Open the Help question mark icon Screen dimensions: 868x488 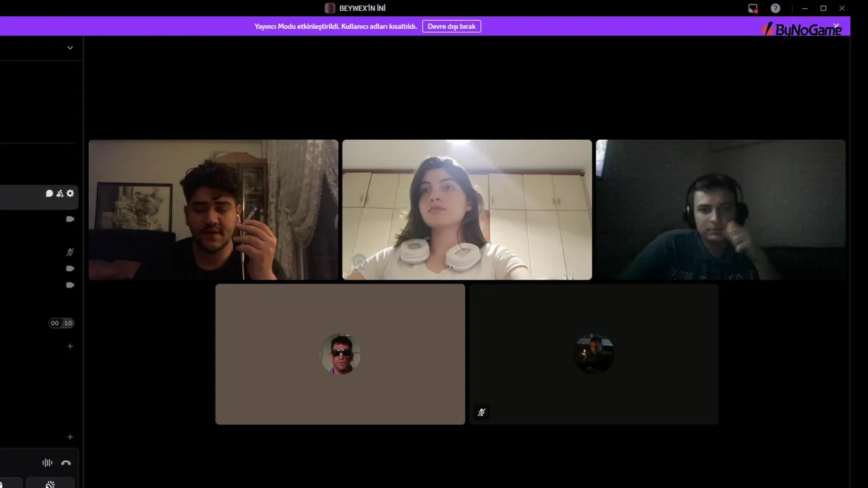point(776,8)
